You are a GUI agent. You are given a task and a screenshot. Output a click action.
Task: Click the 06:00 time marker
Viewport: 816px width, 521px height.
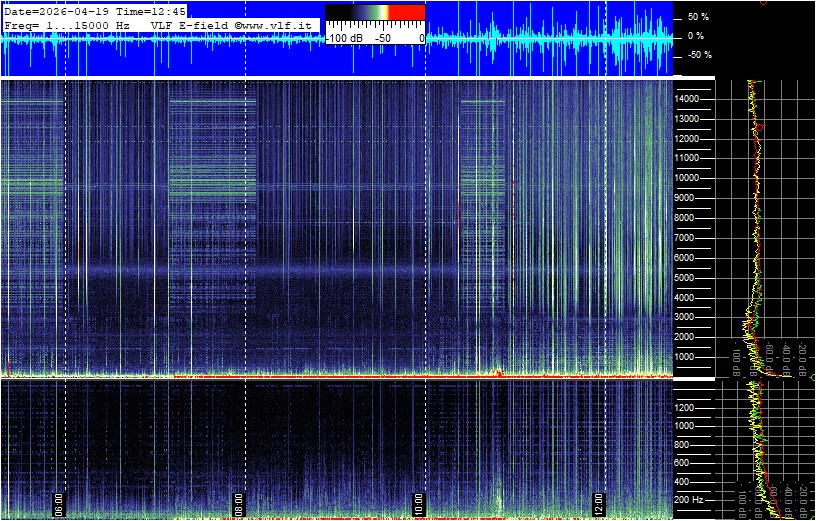click(x=59, y=504)
